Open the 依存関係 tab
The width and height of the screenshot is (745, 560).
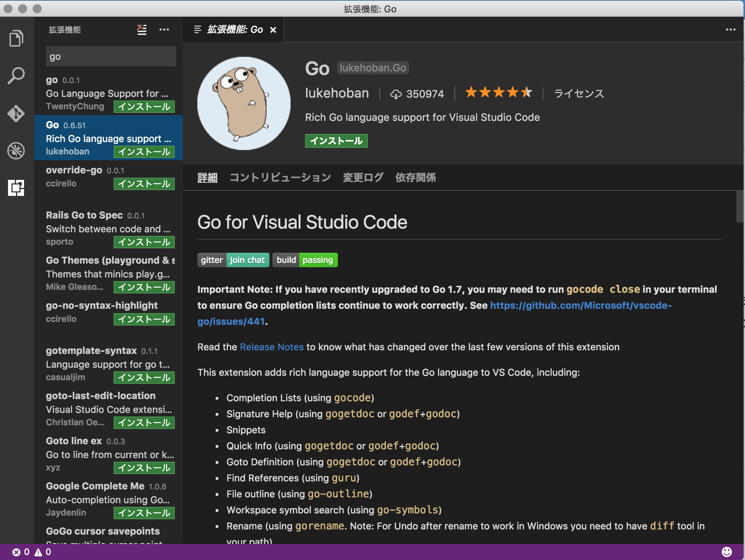coord(415,177)
